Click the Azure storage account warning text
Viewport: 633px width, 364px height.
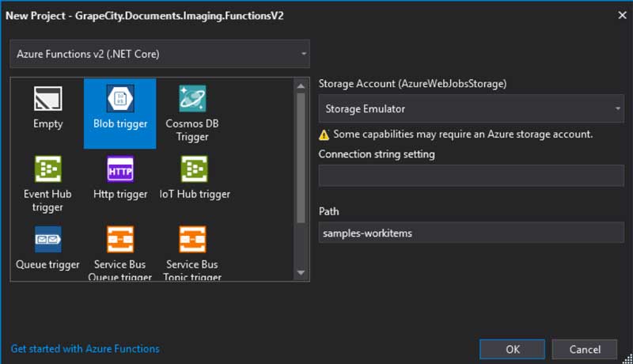(x=463, y=134)
